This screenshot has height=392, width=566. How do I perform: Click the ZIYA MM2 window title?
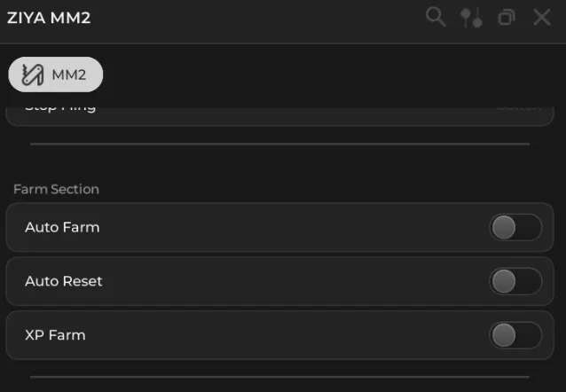(49, 17)
